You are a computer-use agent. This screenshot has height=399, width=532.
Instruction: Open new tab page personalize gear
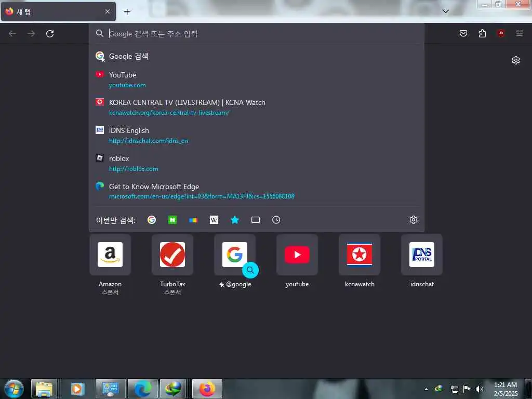[x=516, y=60]
